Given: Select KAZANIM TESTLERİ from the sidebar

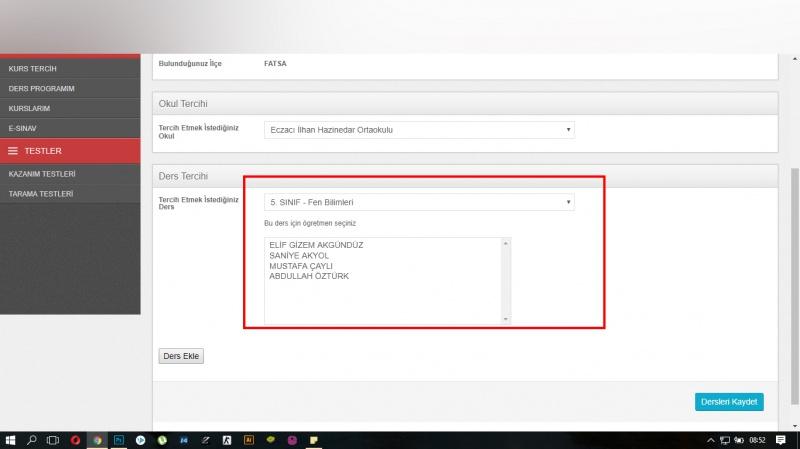Looking at the screenshot, I should (41, 174).
